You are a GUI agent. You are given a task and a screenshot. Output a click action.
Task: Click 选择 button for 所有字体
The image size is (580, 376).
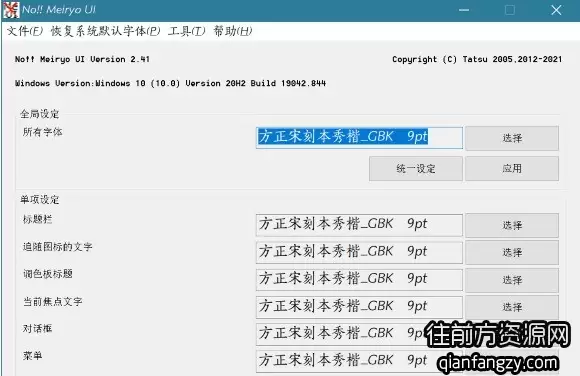tap(512, 138)
